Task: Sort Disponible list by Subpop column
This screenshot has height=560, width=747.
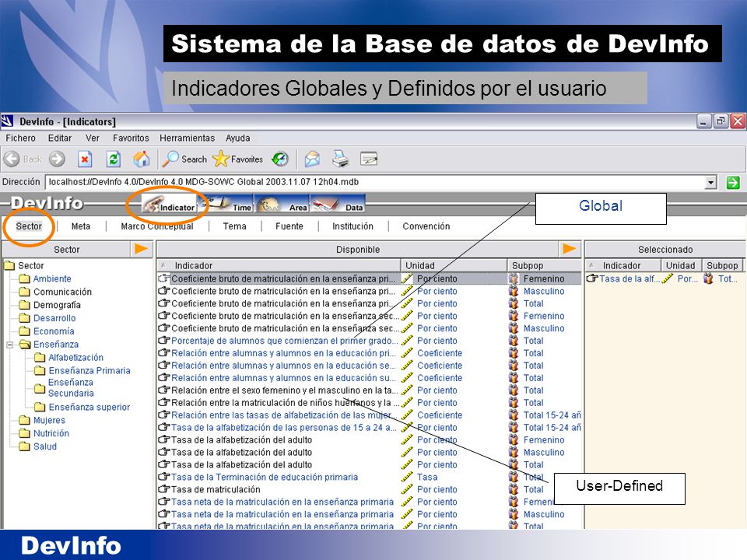Action: [x=545, y=265]
